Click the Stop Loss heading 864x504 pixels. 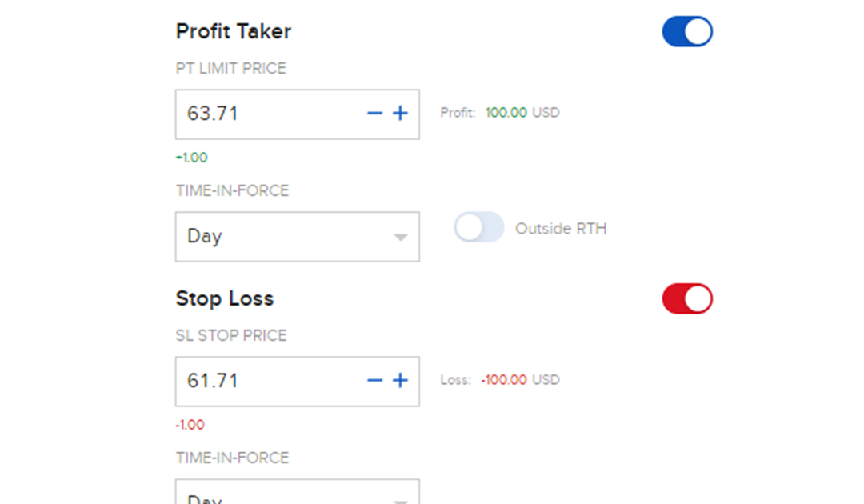(x=225, y=299)
